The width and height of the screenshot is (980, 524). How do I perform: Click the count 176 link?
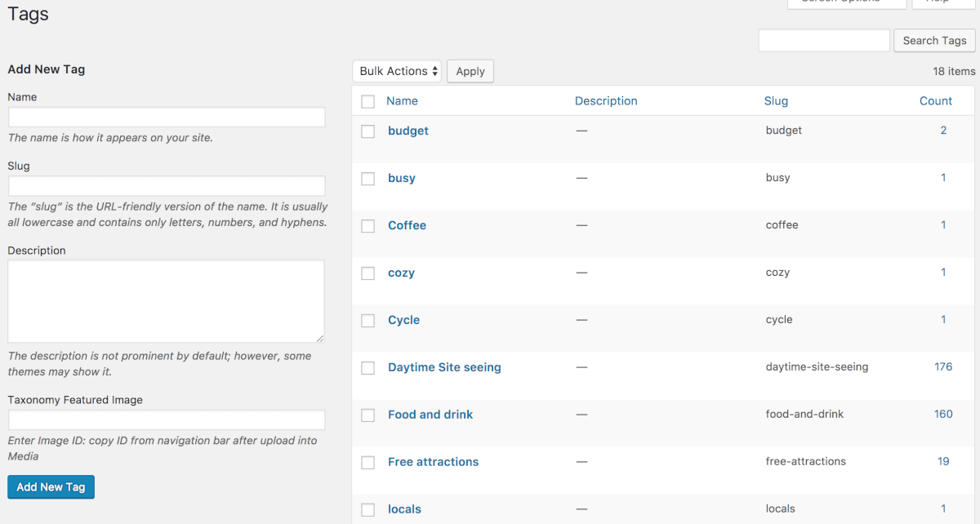(943, 367)
